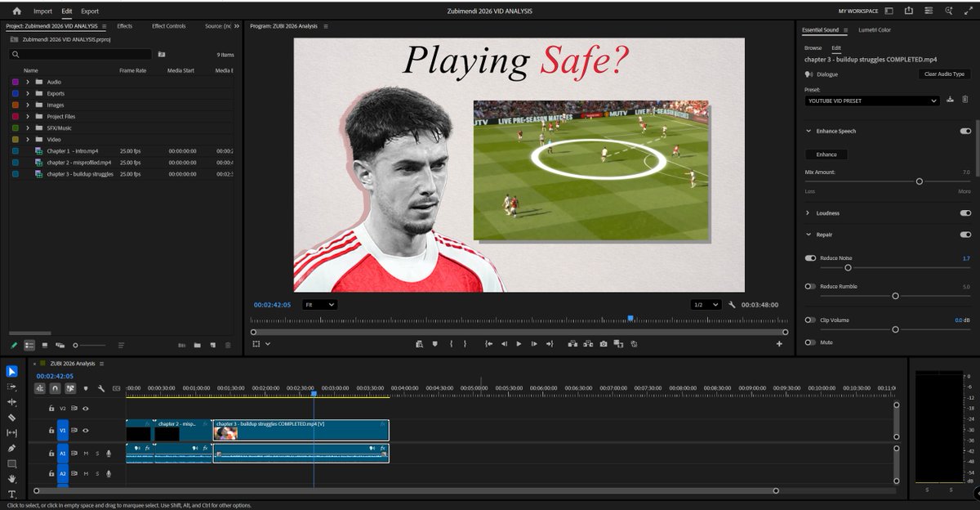Save the Essential Sound preset icon

pyautogui.click(x=950, y=101)
